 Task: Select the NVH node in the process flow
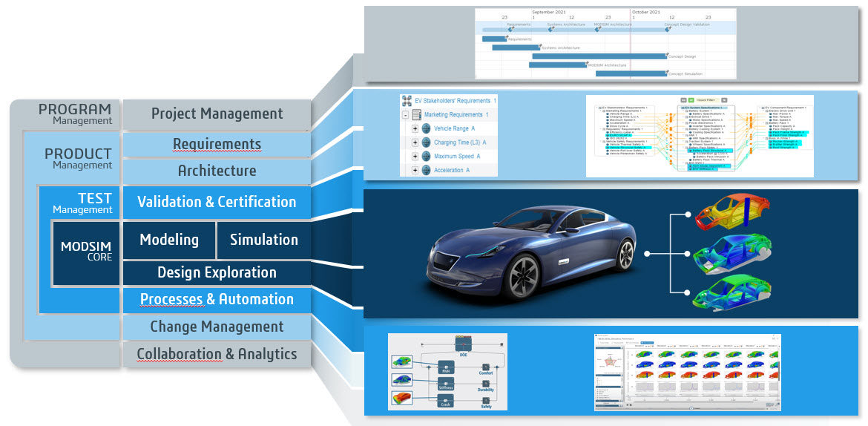pyautogui.click(x=446, y=367)
